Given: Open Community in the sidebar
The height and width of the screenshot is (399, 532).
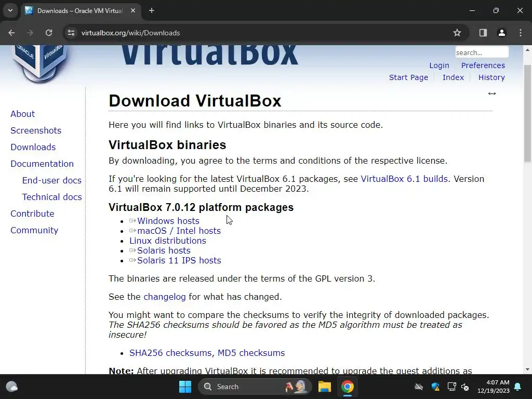Looking at the screenshot, I should [x=34, y=230].
